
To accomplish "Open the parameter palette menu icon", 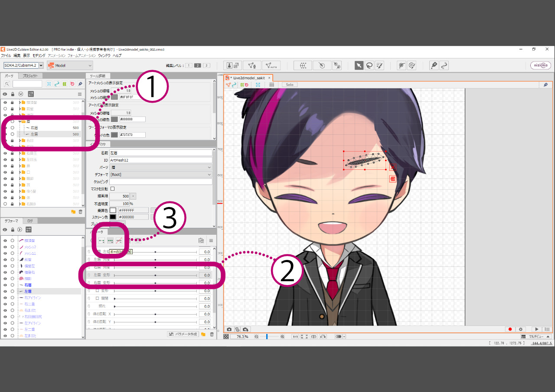I will coord(211,240).
